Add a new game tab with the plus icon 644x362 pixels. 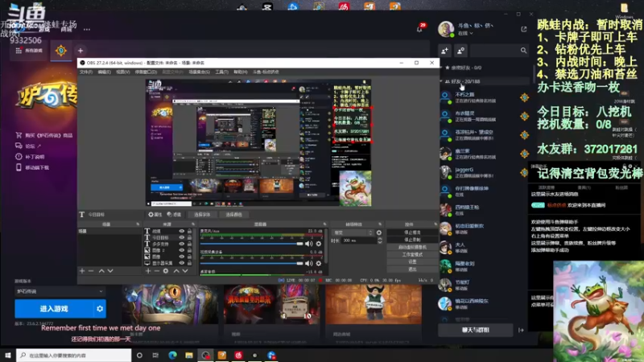tap(80, 51)
